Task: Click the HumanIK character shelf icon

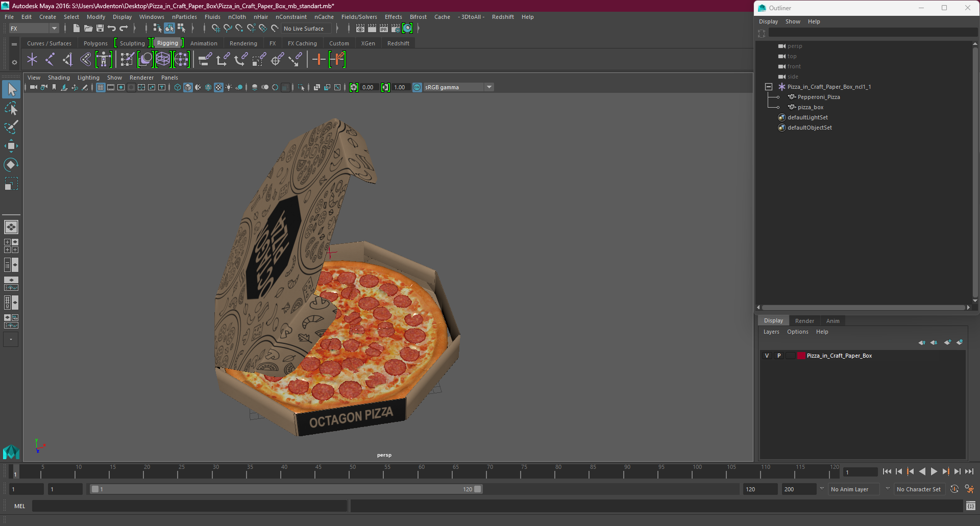Action: (x=104, y=60)
